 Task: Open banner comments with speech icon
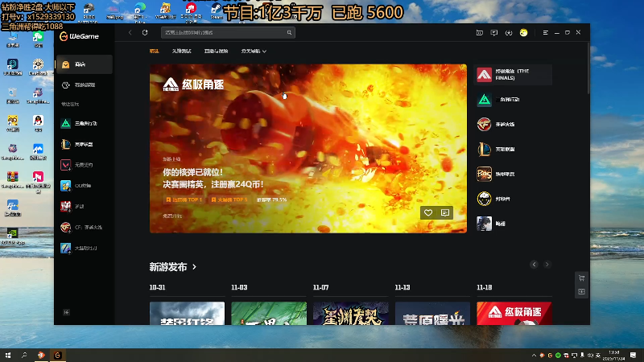coord(445,212)
